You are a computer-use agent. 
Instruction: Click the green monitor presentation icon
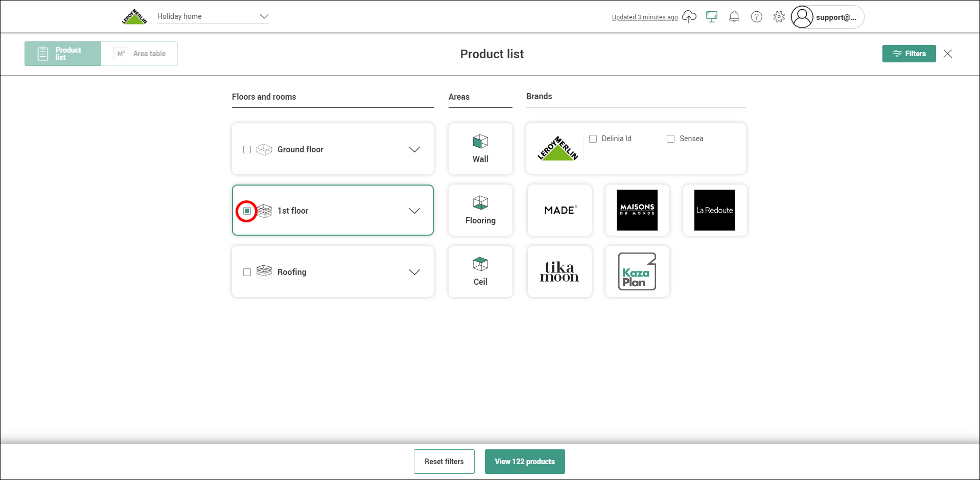[x=711, y=17]
